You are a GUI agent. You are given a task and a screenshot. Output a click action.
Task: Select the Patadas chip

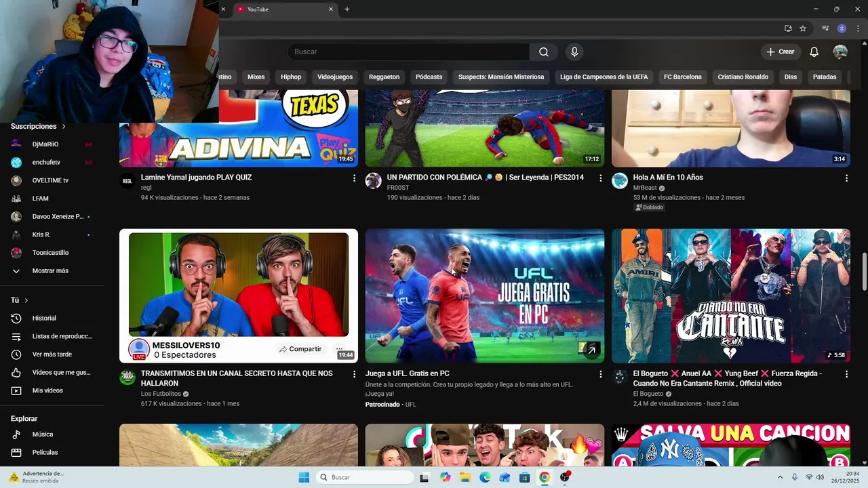(825, 77)
